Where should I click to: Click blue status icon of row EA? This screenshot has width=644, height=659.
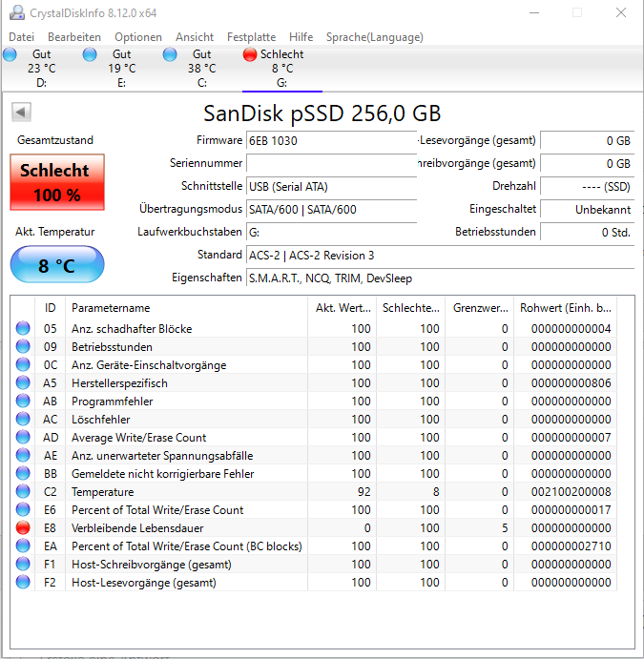[x=23, y=546]
